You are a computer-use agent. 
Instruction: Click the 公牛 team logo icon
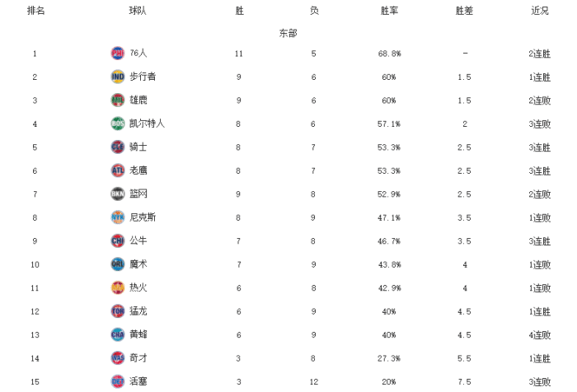117,240
